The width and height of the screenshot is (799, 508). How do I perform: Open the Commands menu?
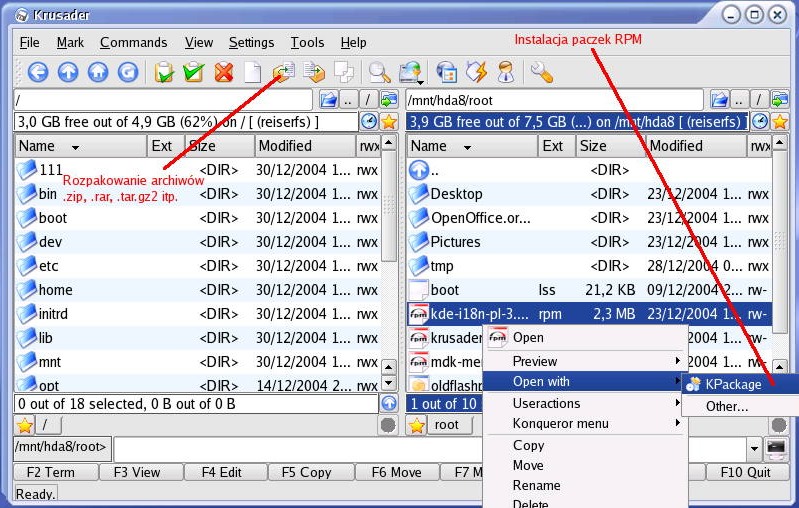click(x=134, y=42)
